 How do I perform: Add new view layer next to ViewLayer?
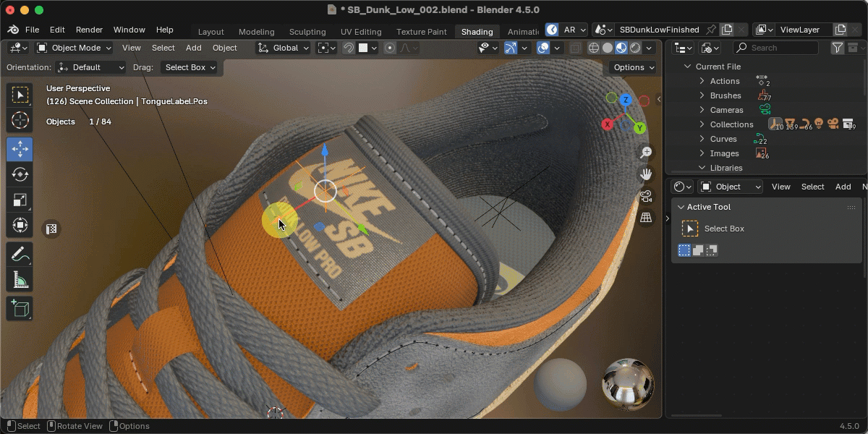click(840, 30)
